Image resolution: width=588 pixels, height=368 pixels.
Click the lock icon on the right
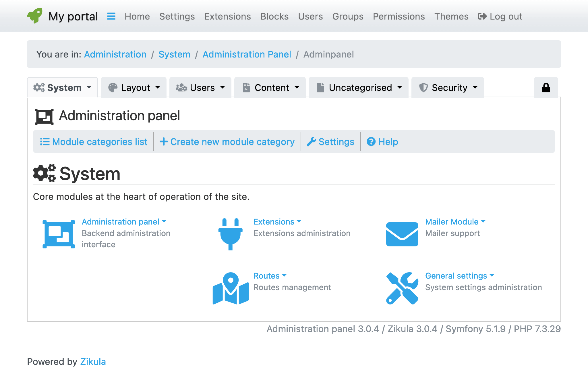pyautogui.click(x=546, y=88)
